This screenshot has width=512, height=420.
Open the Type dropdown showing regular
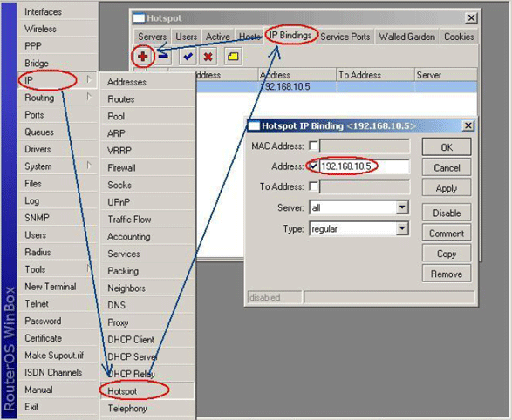point(402,228)
